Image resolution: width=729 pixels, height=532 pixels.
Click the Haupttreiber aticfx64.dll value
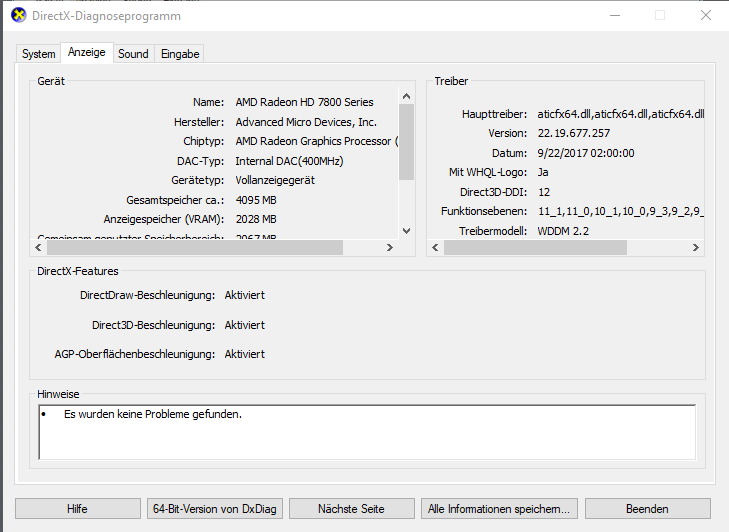[x=621, y=114]
